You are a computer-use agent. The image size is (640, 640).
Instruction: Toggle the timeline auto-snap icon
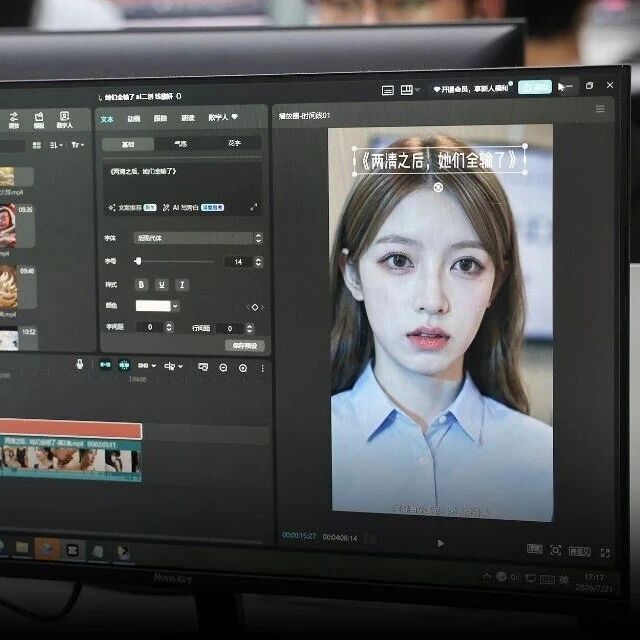click(124, 365)
